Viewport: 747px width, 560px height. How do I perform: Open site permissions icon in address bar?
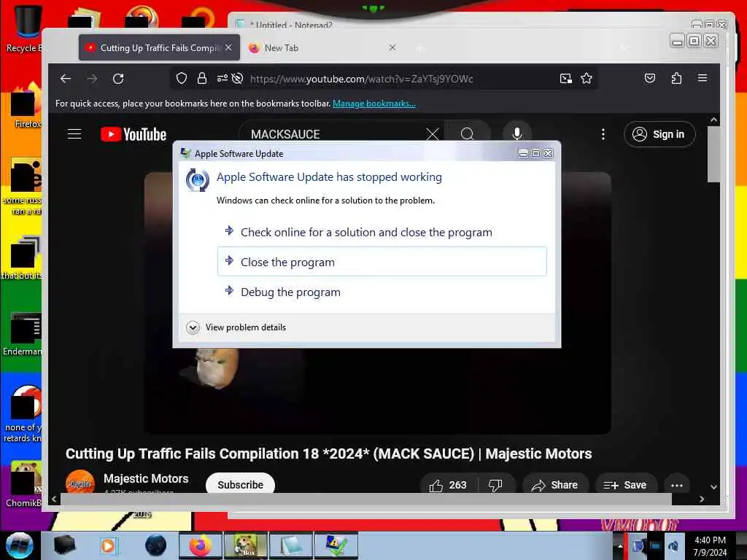[222, 79]
